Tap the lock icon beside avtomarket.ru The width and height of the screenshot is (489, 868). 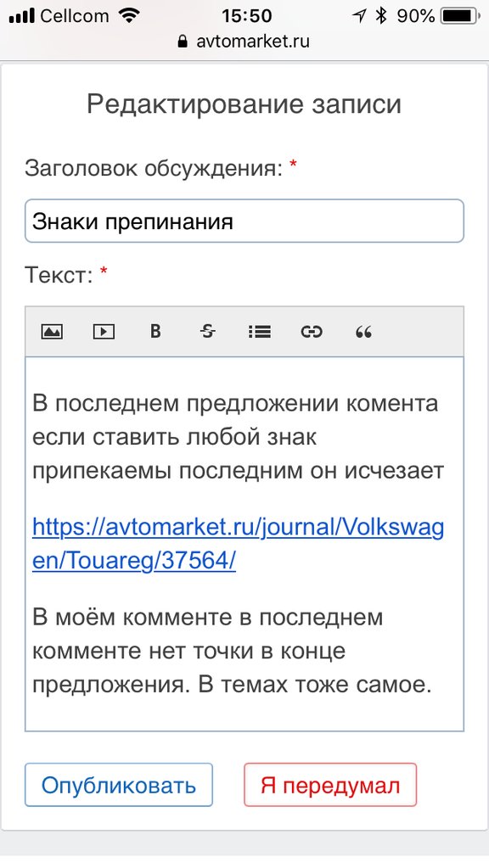coord(183,42)
